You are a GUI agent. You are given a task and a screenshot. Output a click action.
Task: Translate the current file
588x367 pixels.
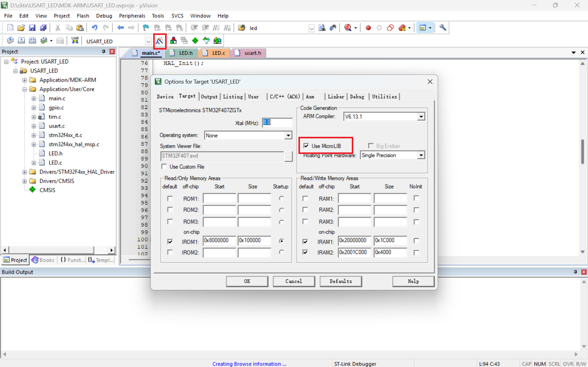click(10, 41)
